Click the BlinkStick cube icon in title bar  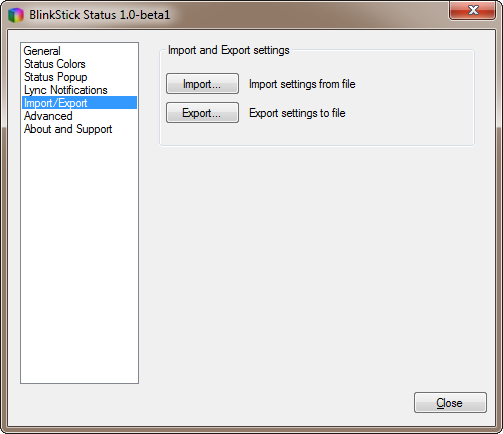tap(16, 15)
